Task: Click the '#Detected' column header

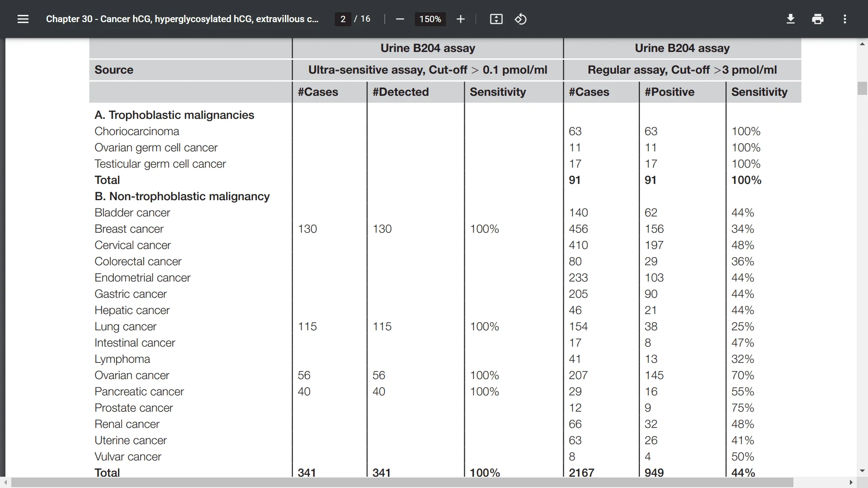Action: pos(401,92)
